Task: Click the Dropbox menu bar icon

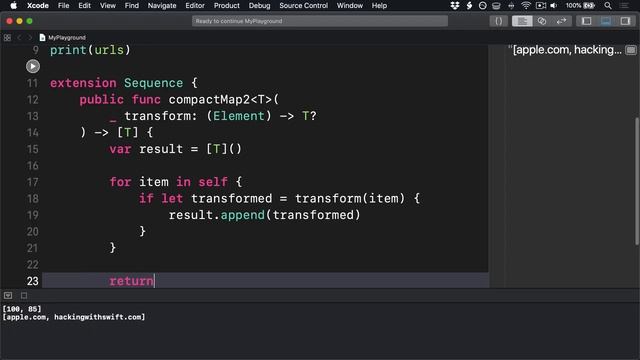Action: (455, 6)
